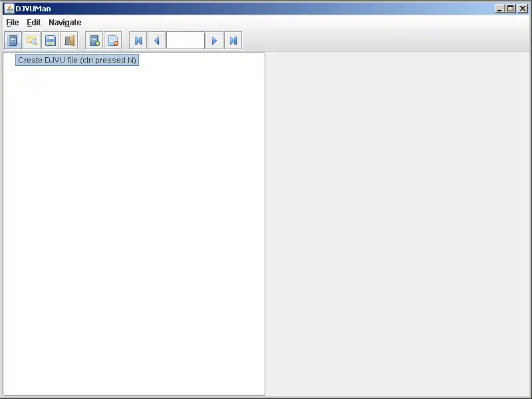Save with the floppy disk icon
Screen dimensions: 532x399
coord(51,41)
